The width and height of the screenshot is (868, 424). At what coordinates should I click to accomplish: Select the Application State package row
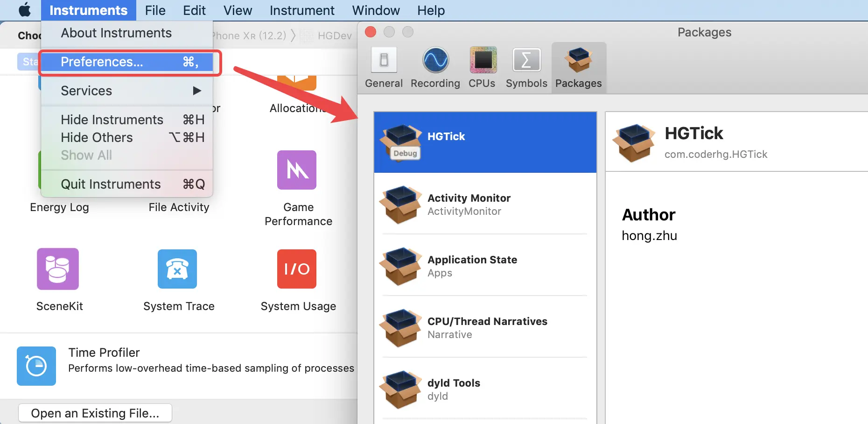click(485, 266)
